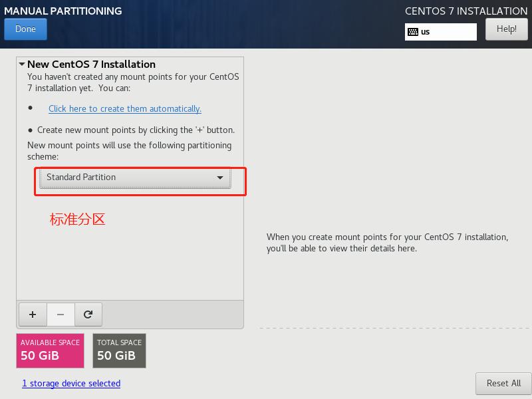Click the '+' icon to add mount point
532x399 pixels.
pos(33,314)
